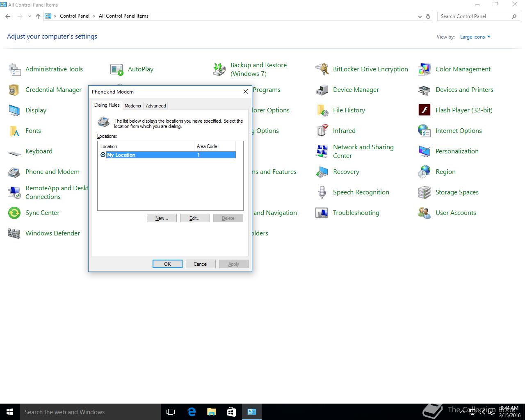Screen dimensions: 525x420
Task: Click the New... location button
Action: (x=162, y=218)
